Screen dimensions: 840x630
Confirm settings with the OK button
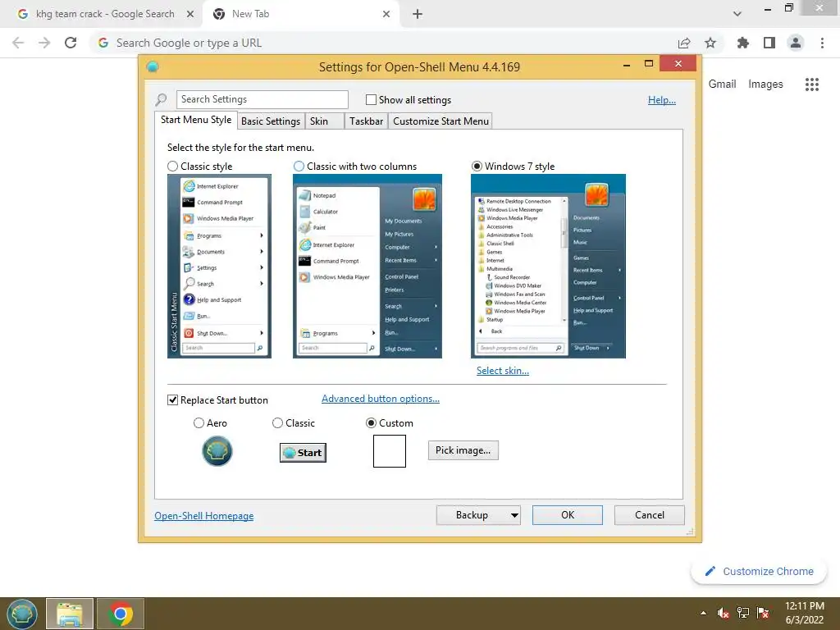[568, 515]
